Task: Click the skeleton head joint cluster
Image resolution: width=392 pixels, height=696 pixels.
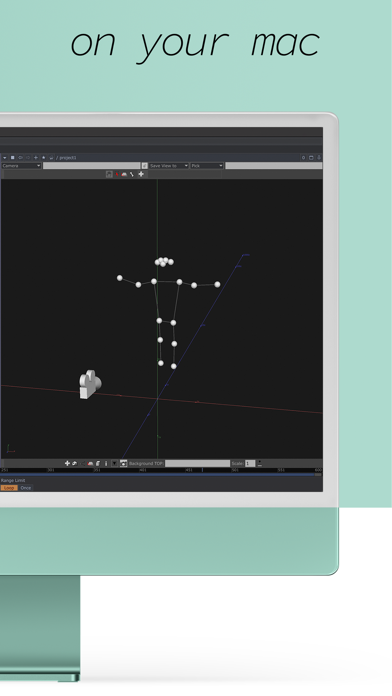Action: (x=164, y=262)
